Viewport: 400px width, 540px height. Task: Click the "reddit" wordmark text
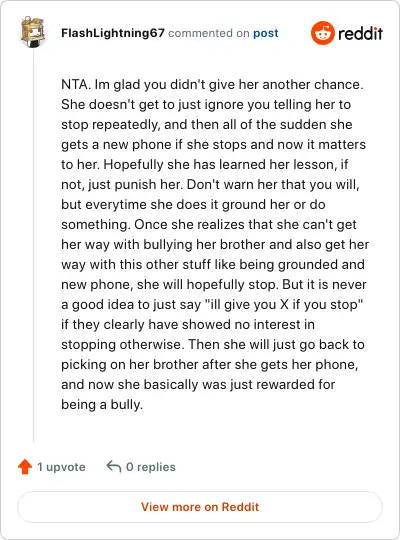click(x=360, y=33)
